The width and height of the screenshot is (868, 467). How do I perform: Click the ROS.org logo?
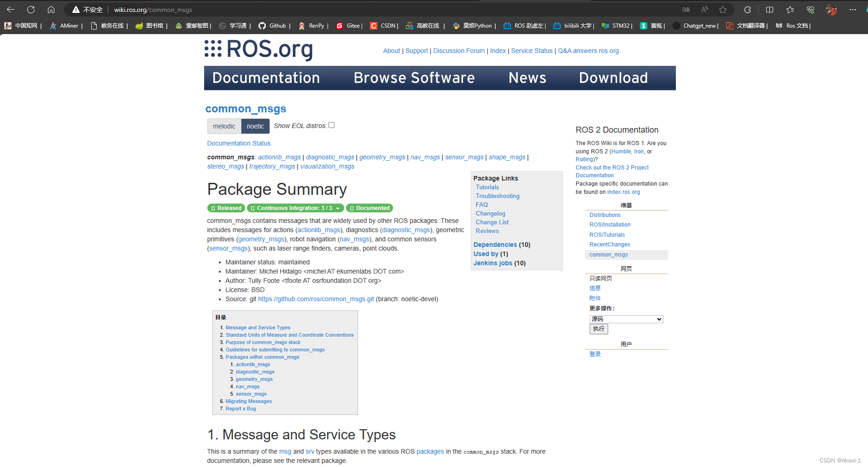[x=258, y=50]
